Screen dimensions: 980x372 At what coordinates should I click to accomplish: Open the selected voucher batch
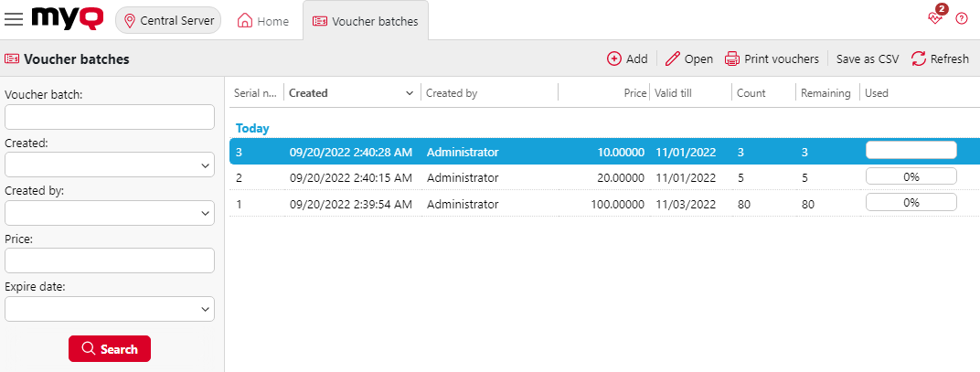(688, 58)
